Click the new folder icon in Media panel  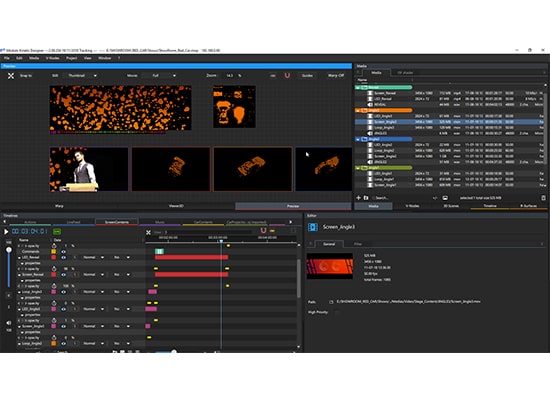tap(366, 198)
